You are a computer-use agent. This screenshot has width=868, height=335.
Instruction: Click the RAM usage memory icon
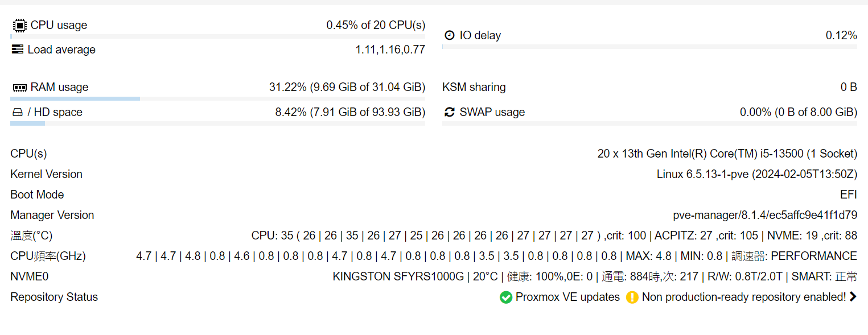19,88
